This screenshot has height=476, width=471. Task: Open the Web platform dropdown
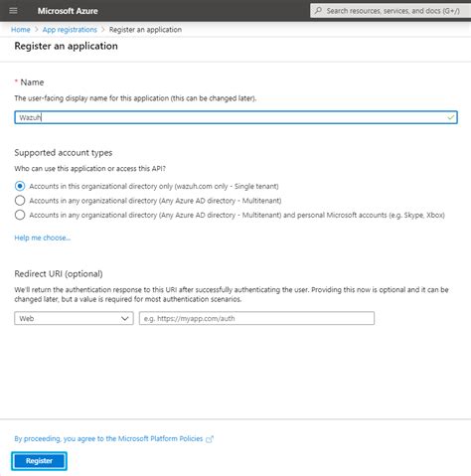pos(74,318)
